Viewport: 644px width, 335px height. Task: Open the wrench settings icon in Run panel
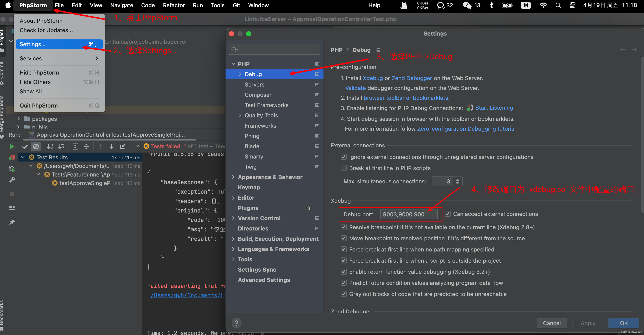pos(12,180)
